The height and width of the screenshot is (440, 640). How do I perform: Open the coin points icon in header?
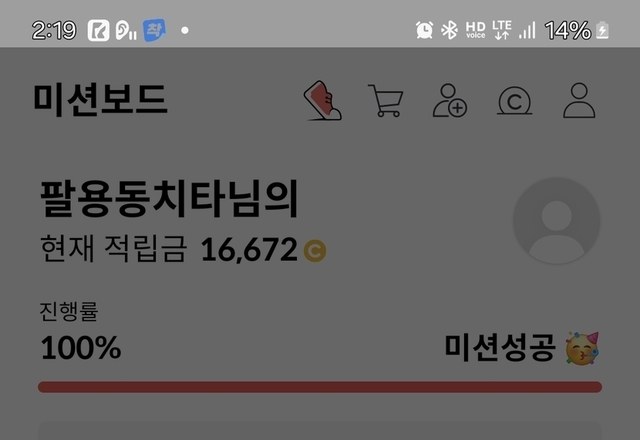coord(515,101)
